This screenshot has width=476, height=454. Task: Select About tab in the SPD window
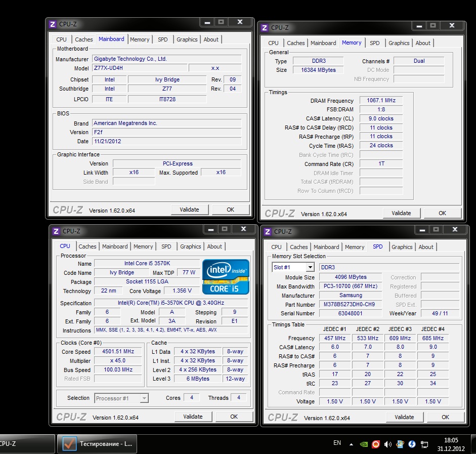[426, 247]
